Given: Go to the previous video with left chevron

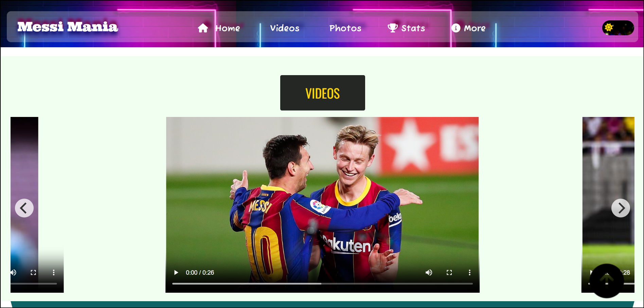Looking at the screenshot, I should pyautogui.click(x=24, y=208).
